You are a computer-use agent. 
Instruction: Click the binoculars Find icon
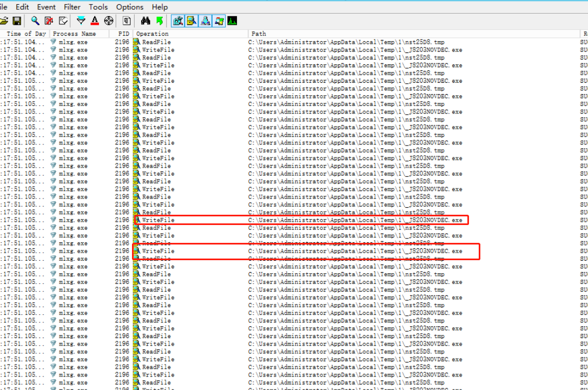click(146, 21)
